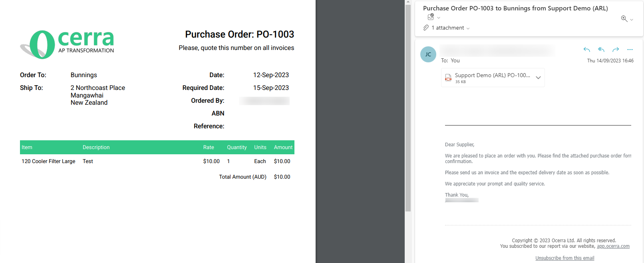The image size is (644, 263).
Task: Click the Reply arrow icon in the email
Action: pyautogui.click(x=586, y=50)
